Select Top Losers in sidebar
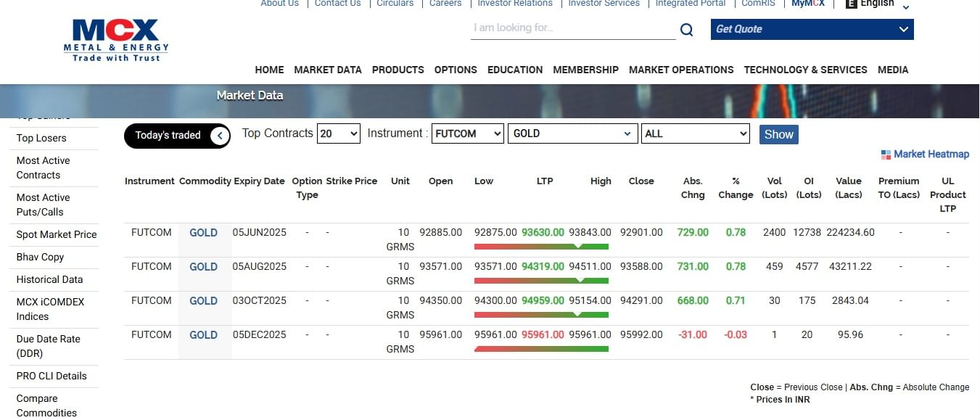 click(41, 138)
